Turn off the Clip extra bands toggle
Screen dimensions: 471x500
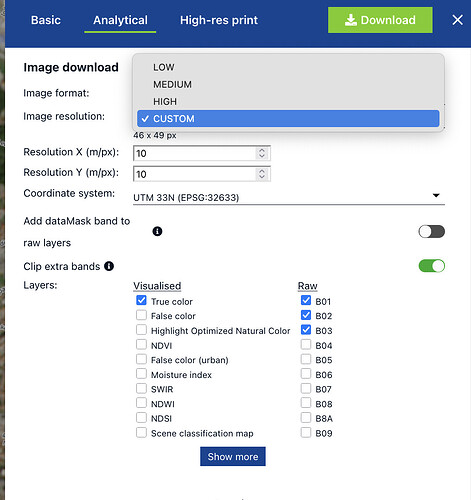(x=432, y=266)
